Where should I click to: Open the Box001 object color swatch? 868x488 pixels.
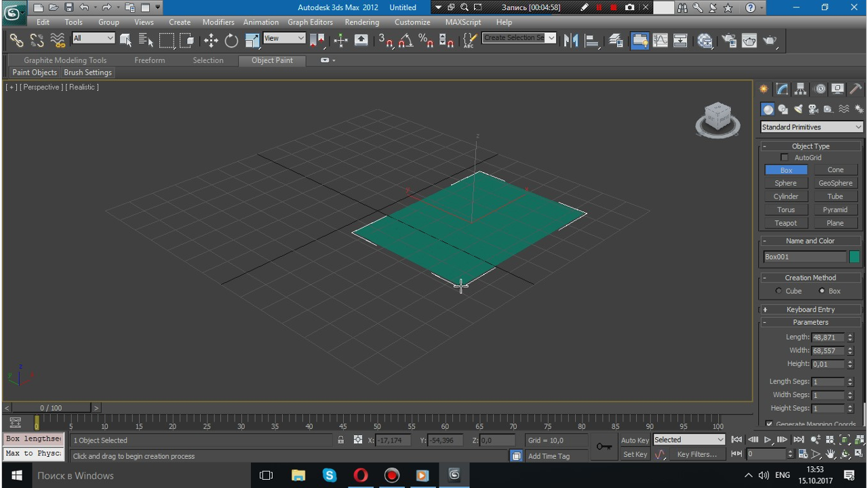pyautogui.click(x=854, y=257)
